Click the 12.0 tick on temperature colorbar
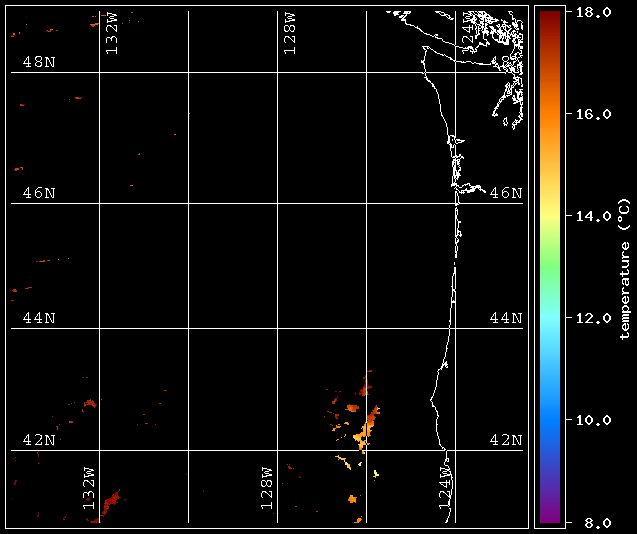 click(x=593, y=318)
